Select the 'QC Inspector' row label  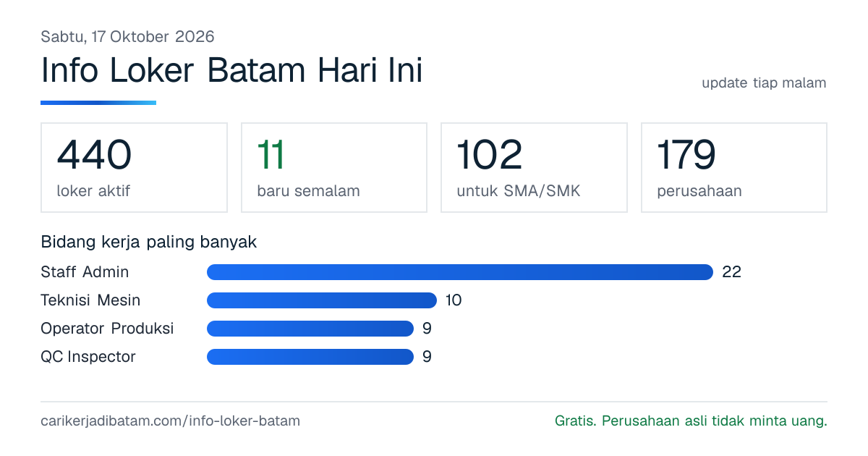[x=88, y=357]
